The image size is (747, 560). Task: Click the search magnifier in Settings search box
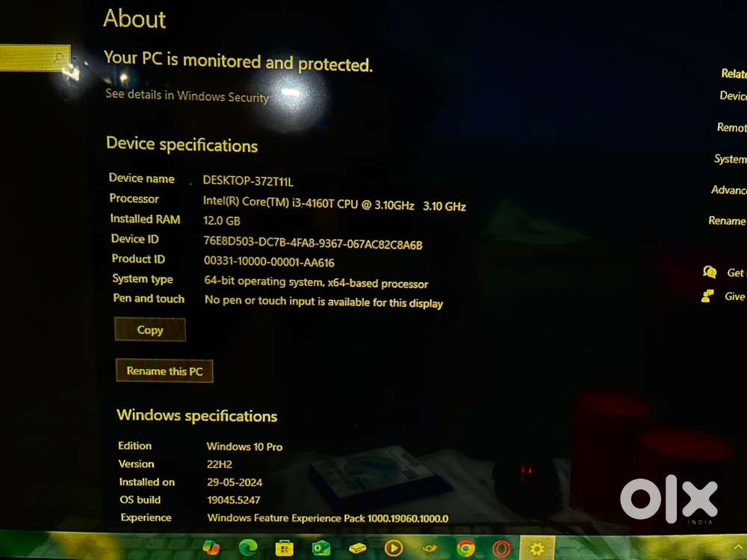[59, 57]
